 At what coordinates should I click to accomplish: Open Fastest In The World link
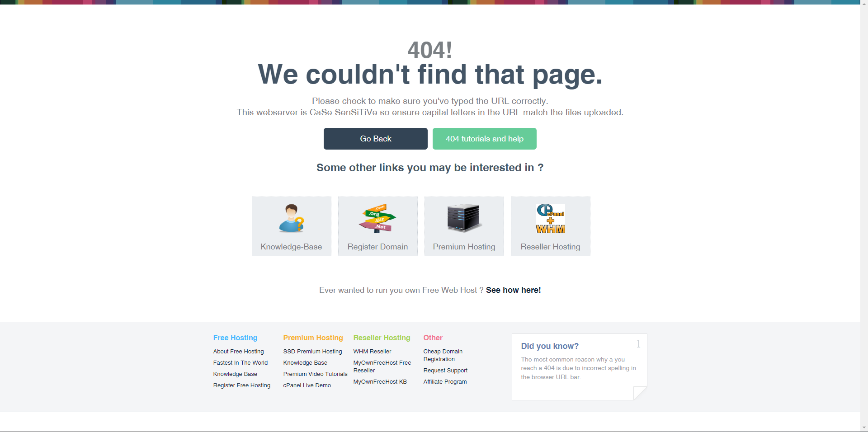pyautogui.click(x=241, y=363)
